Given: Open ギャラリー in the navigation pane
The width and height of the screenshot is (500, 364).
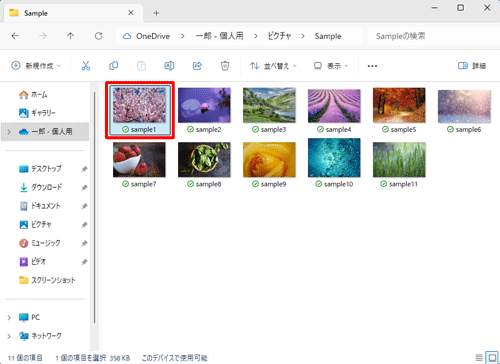Looking at the screenshot, I should tap(37, 113).
